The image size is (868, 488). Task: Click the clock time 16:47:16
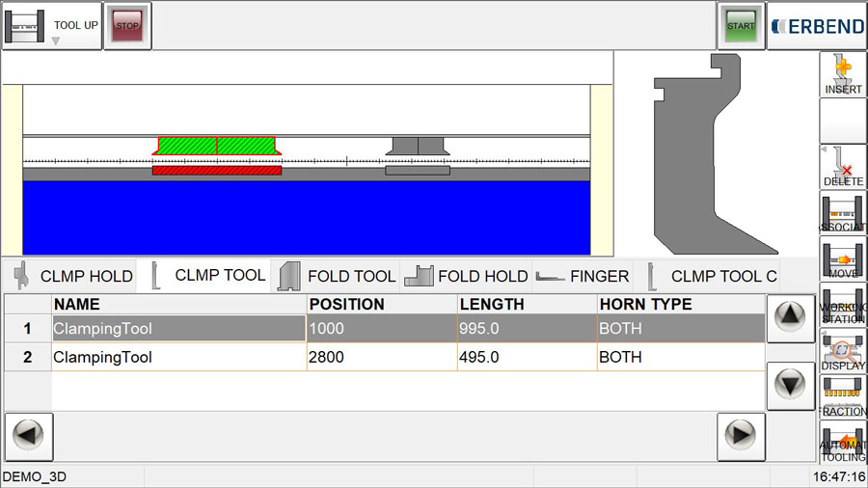[839, 476]
